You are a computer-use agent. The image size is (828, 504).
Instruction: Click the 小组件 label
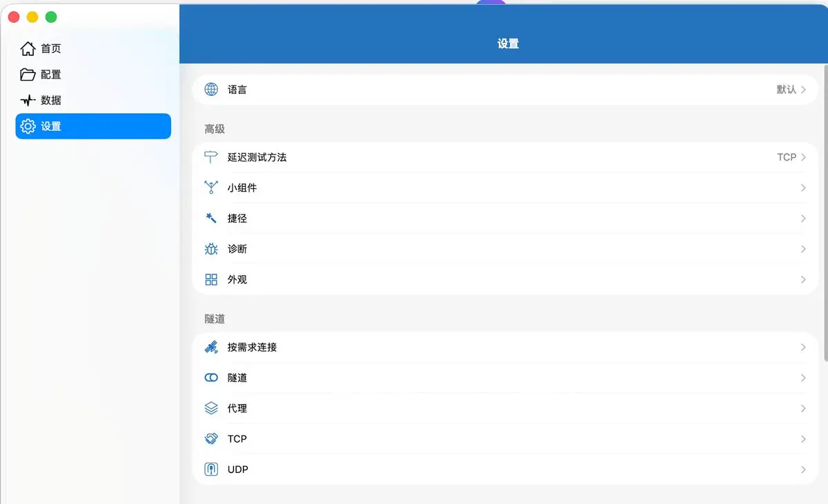pos(242,188)
